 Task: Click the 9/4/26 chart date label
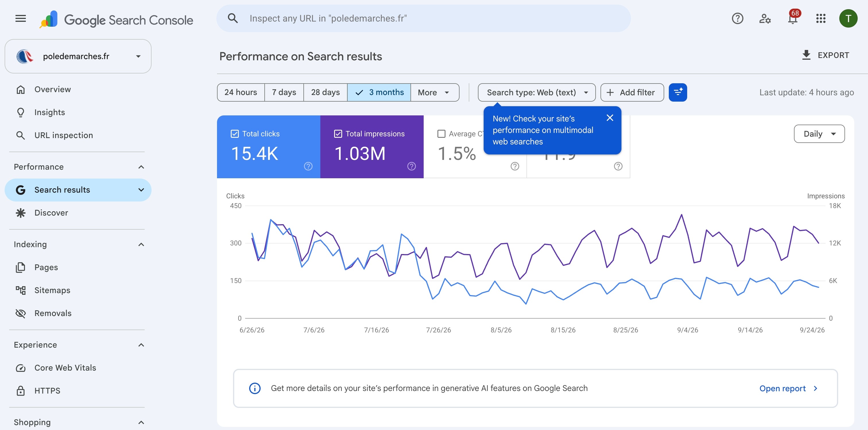[x=687, y=330]
